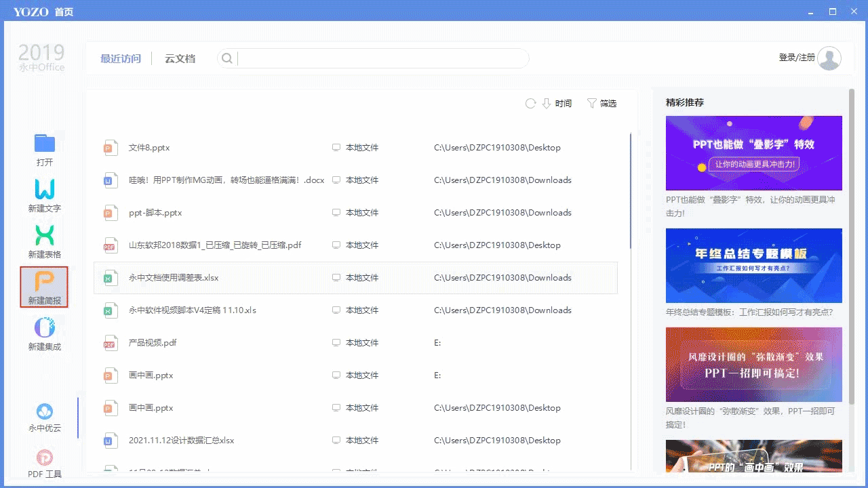Click the icon of 画中画.pptx in E:
Screen dimensions: 868x488
tap(110, 375)
